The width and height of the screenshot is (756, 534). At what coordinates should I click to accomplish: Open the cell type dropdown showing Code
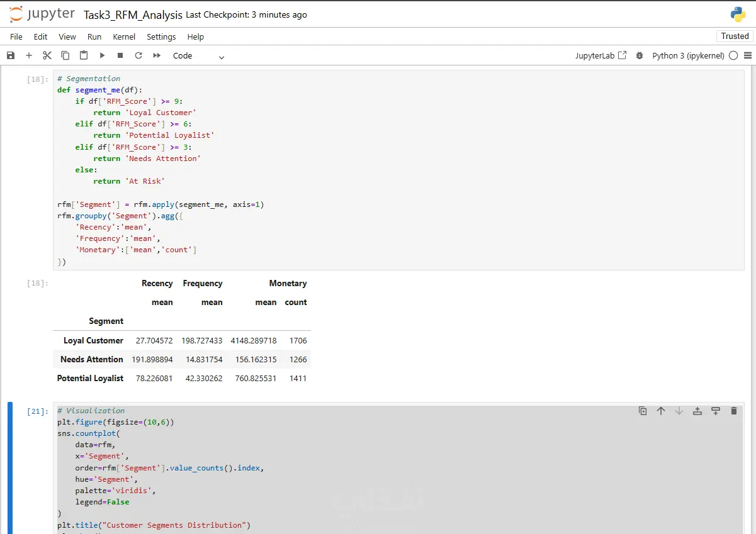pyautogui.click(x=198, y=56)
